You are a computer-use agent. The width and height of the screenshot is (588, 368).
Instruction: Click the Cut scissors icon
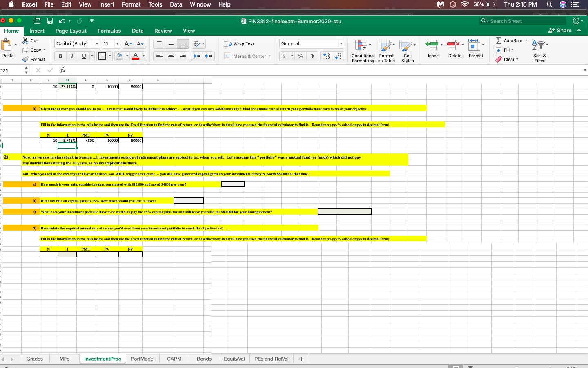tap(25, 40)
